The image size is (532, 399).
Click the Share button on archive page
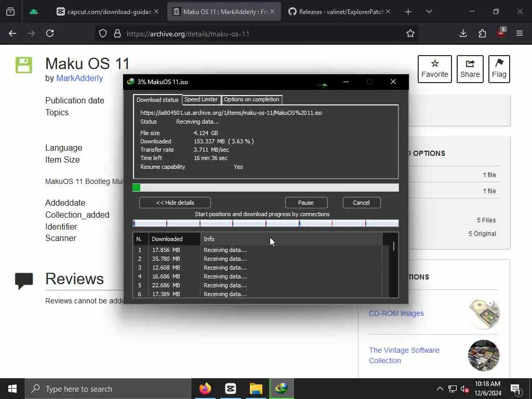[470, 69]
